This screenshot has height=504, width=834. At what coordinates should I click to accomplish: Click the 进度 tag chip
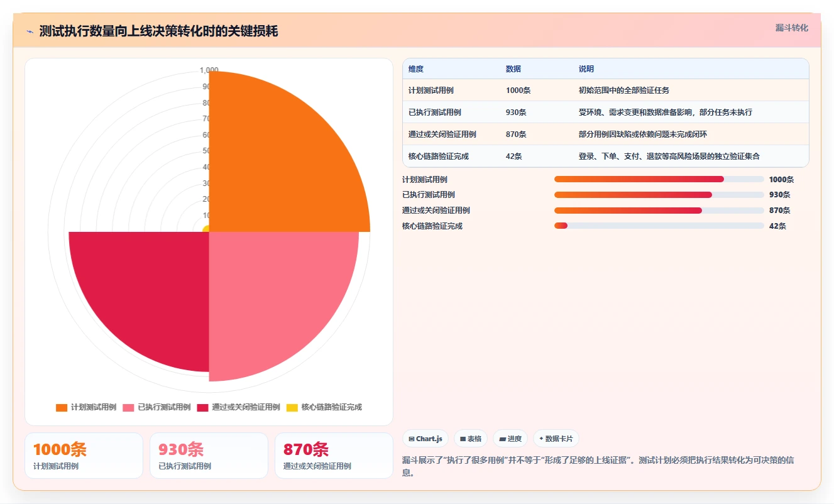[x=510, y=439]
